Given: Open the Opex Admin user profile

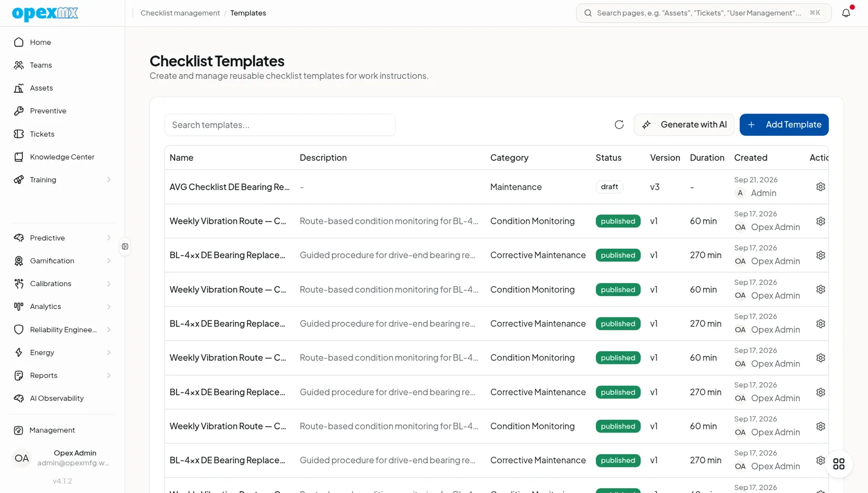Looking at the screenshot, I should (62, 458).
